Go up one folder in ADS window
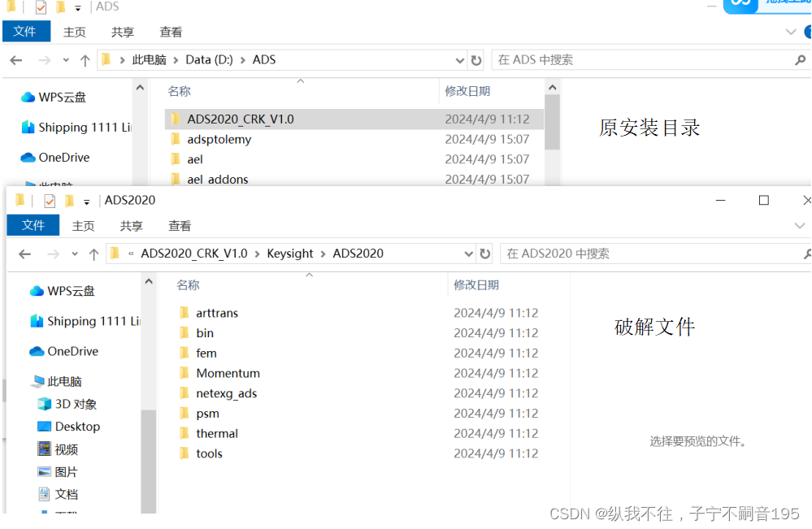The height and width of the screenshot is (529, 812). [85, 61]
